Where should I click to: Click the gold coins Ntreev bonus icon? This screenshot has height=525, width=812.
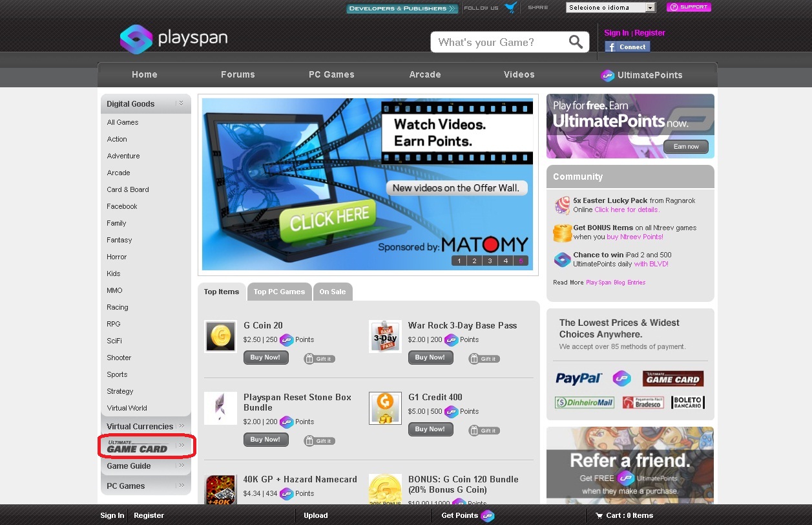pos(563,233)
